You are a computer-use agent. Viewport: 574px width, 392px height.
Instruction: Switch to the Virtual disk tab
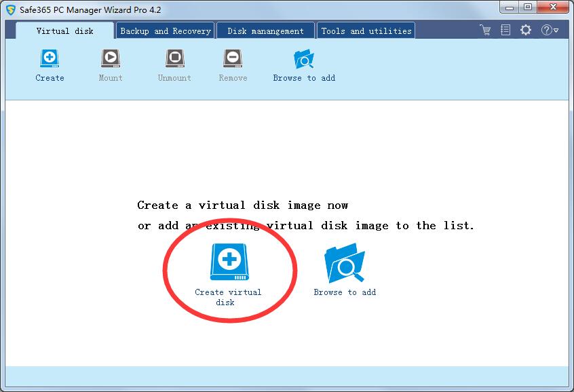click(x=65, y=31)
